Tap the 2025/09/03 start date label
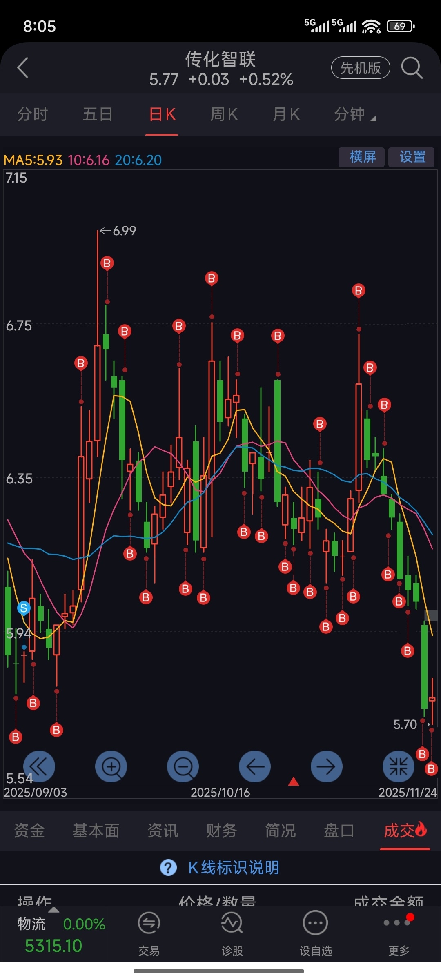The image size is (441, 980). 36,793
